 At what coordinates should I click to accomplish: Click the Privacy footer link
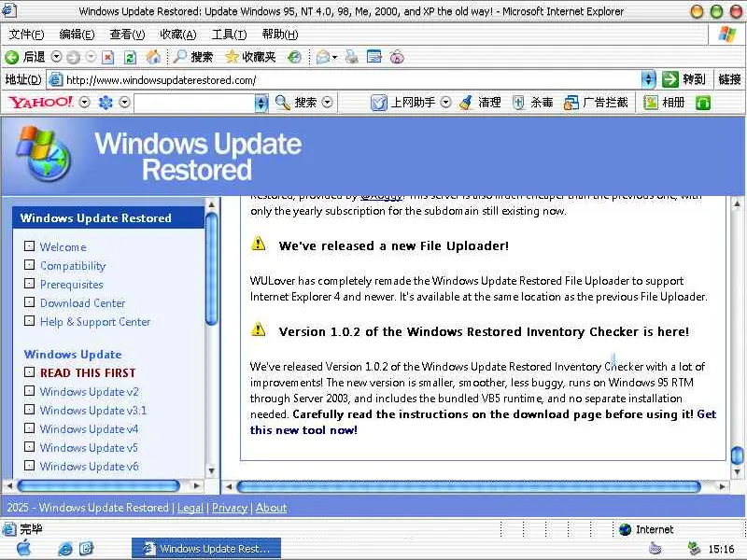[x=230, y=508]
